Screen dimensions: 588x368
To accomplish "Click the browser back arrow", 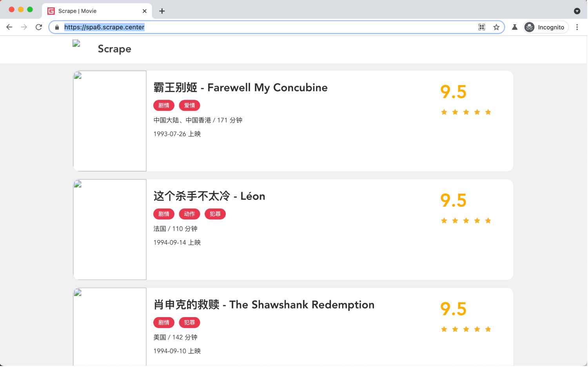I will [x=9, y=27].
